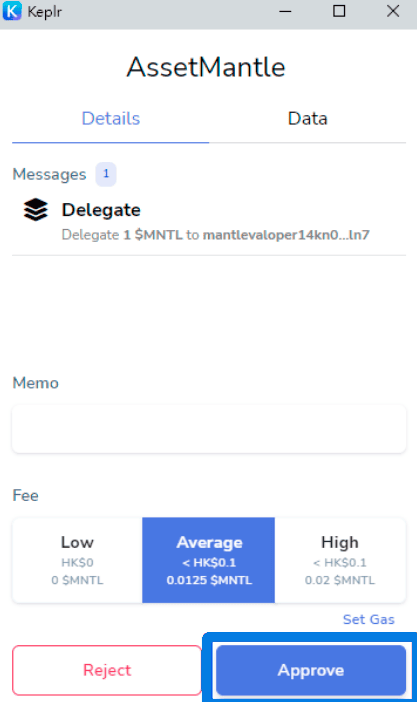Click the Delegate message title
The width and height of the screenshot is (417, 702).
pos(101,210)
